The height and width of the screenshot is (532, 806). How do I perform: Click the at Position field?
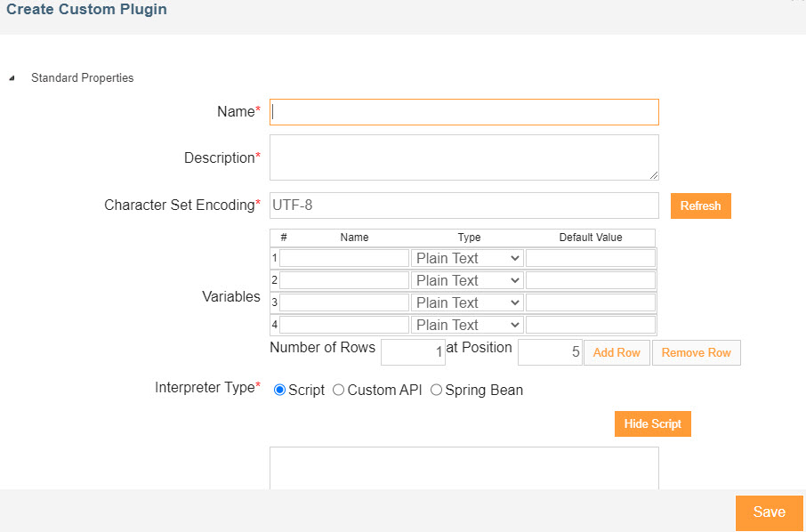(549, 352)
